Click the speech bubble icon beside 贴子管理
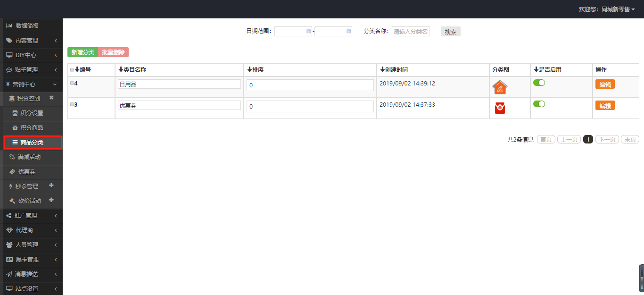Image resolution: width=644 pixels, height=295 pixels. pos(9,70)
